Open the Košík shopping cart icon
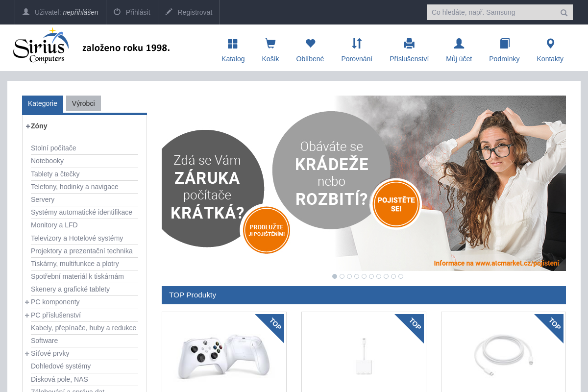The image size is (588, 392). (270, 43)
